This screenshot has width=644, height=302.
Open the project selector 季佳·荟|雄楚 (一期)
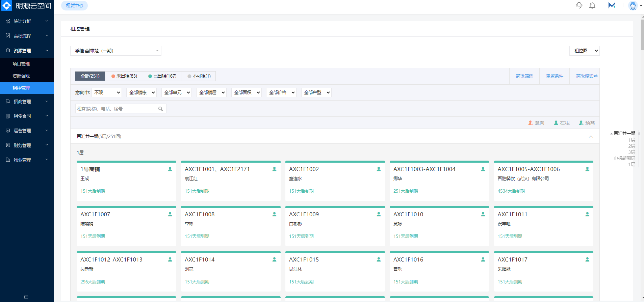[116, 51]
